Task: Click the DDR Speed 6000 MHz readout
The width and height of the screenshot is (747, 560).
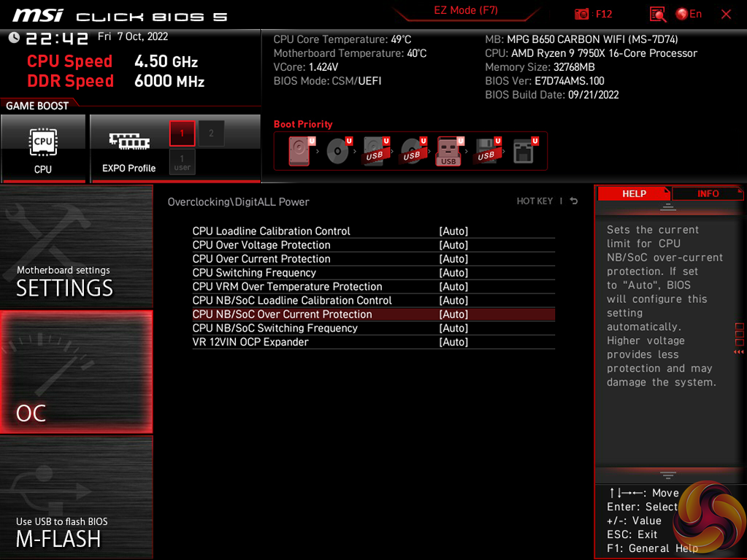Action: 115,81
